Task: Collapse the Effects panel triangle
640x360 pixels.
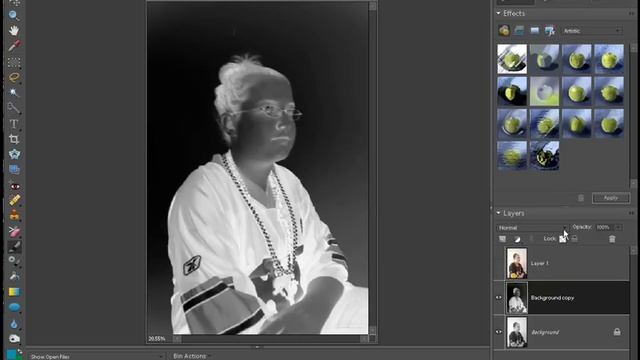Action: coord(498,13)
